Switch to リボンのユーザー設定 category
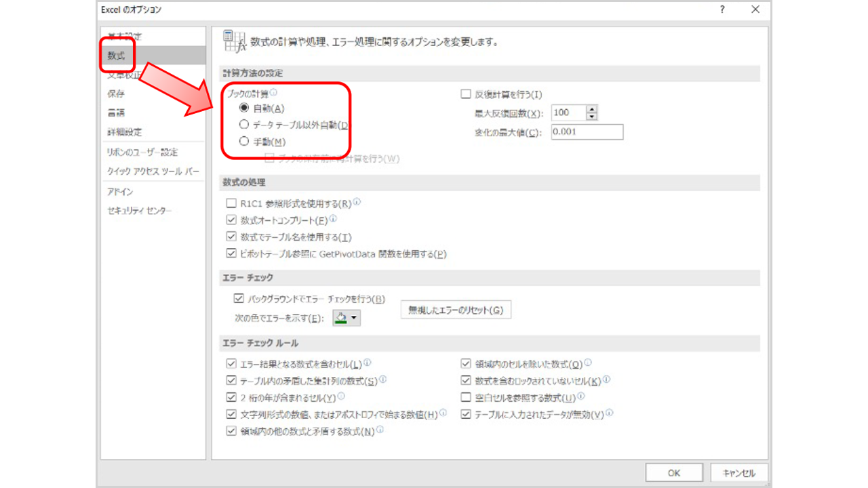This screenshot has width=868, height=488. 142,152
